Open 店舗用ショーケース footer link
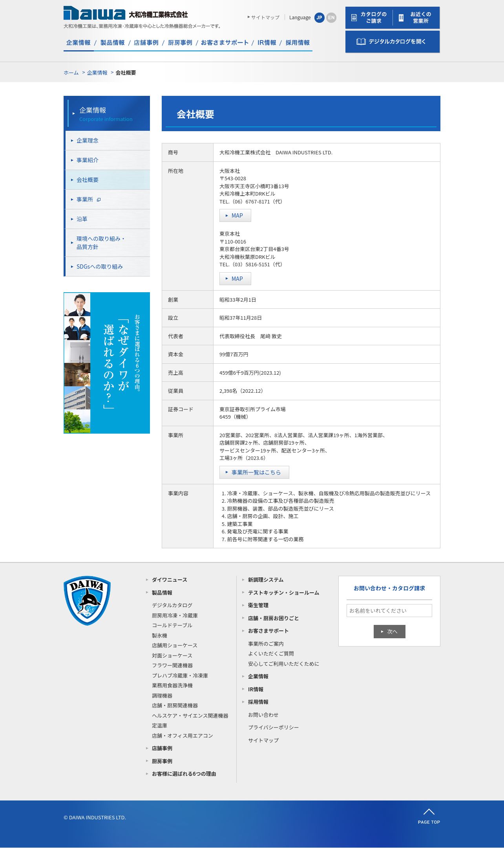This screenshot has width=504, height=848. coord(175,645)
